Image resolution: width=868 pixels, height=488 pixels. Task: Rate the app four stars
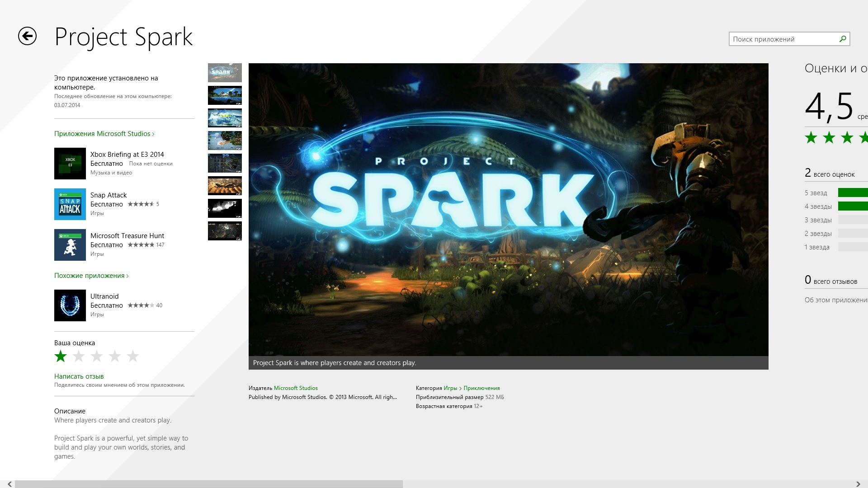click(x=115, y=356)
